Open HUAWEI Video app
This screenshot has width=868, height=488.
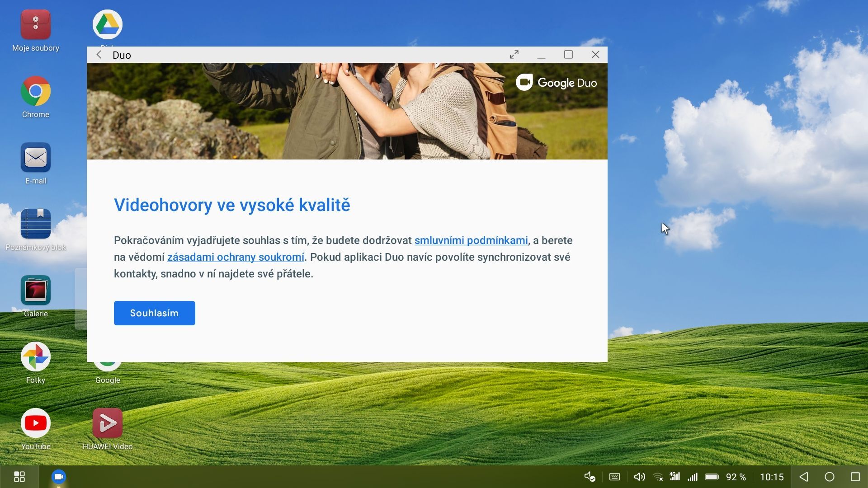click(108, 423)
